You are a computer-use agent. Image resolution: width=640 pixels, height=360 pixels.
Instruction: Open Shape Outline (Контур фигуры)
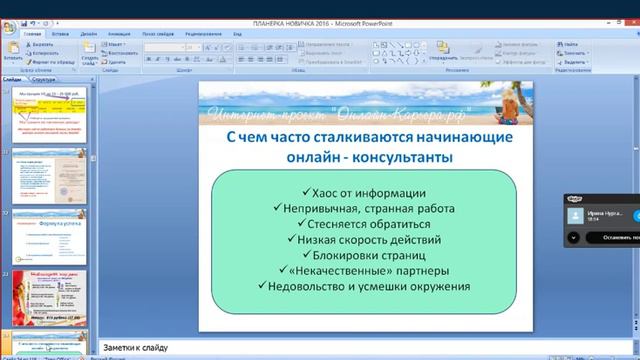click(x=516, y=53)
